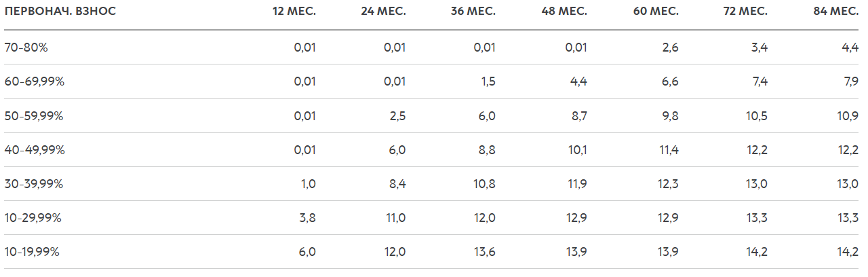The image size is (868, 277).
Task: Click the "ПЕРВОНАЧ. ВЗНОС" column header
Action: [x=60, y=12]
